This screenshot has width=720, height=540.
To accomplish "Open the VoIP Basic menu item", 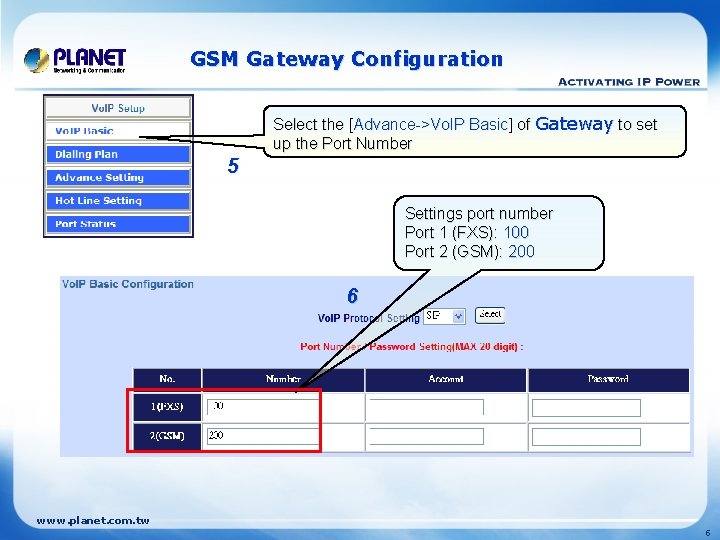I will [x=118, y=131].
